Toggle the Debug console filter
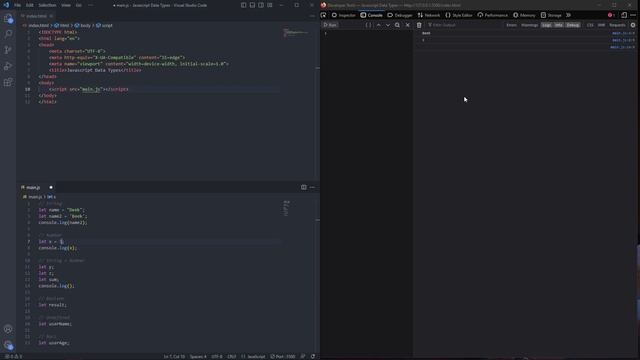 (573, 25)
